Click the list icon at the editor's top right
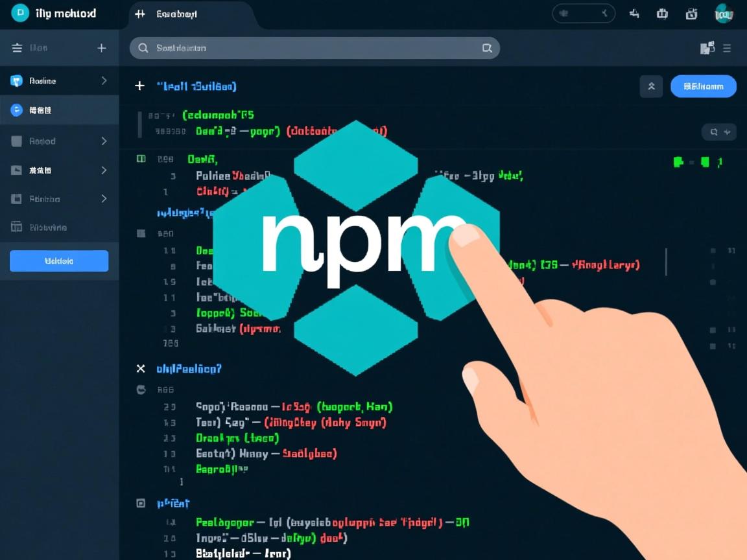Viewport: 747px width, 560px height. pyautogui.click(x=728, y=47)
